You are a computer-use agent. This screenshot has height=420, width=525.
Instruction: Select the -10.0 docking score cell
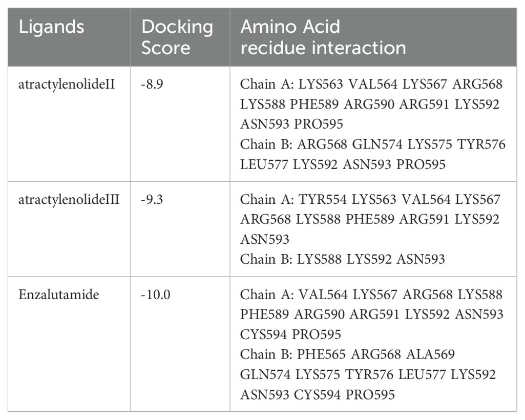click(x=156, y=295)
